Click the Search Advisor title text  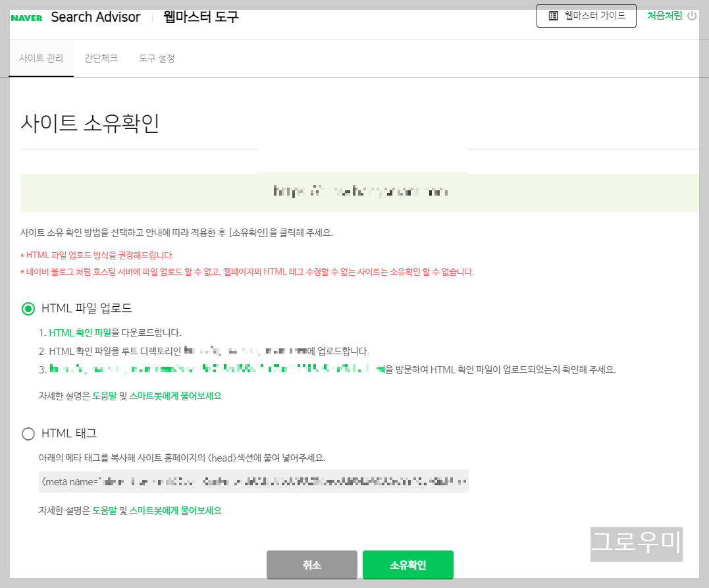[x=96, y=17]
